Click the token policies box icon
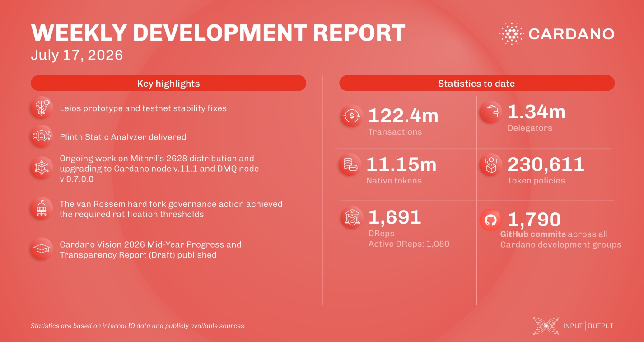Image resolution: width=644 pixels, height=342 pixels. pyautogui.click(x=490, y=165)
